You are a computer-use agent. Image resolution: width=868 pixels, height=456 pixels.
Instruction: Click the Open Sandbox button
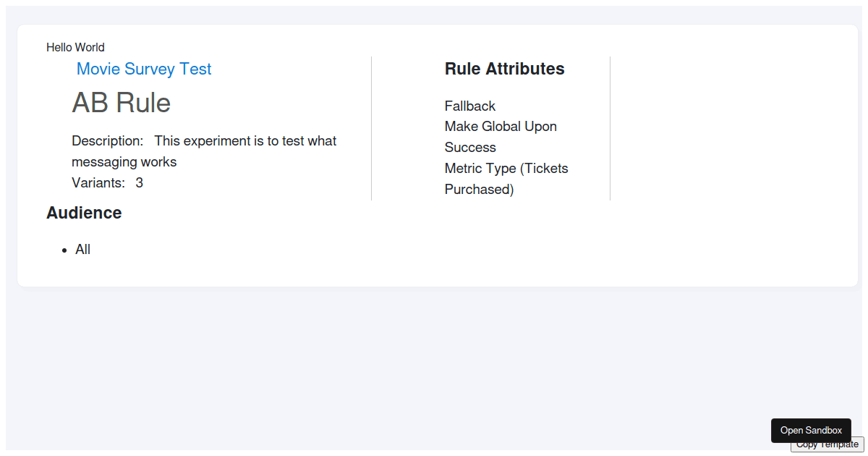coord(811,430)
